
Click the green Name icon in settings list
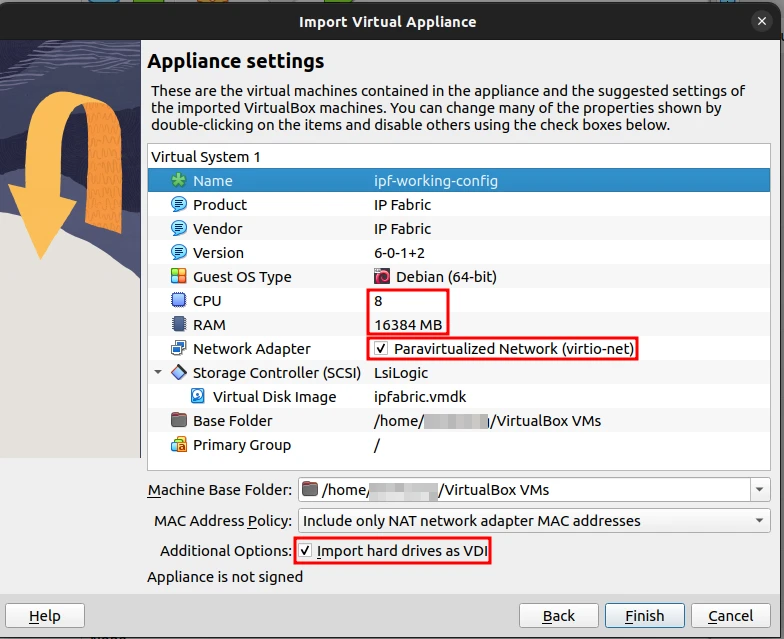[179, 181]
